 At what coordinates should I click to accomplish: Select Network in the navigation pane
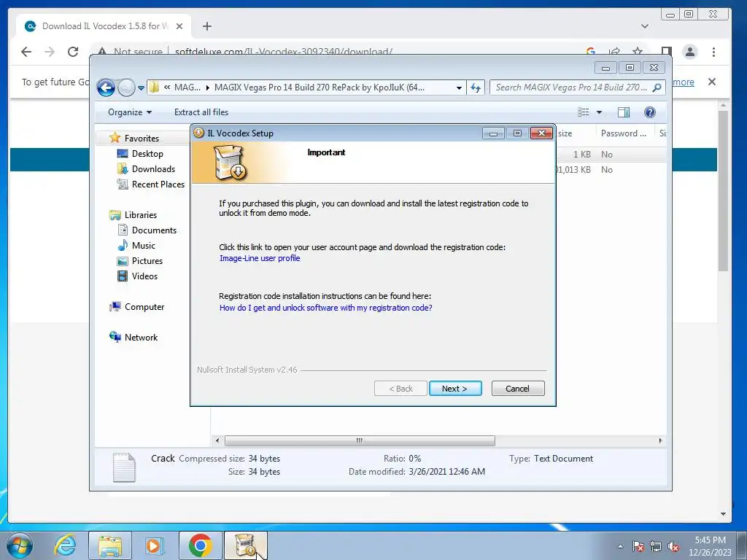coord(141,337)
